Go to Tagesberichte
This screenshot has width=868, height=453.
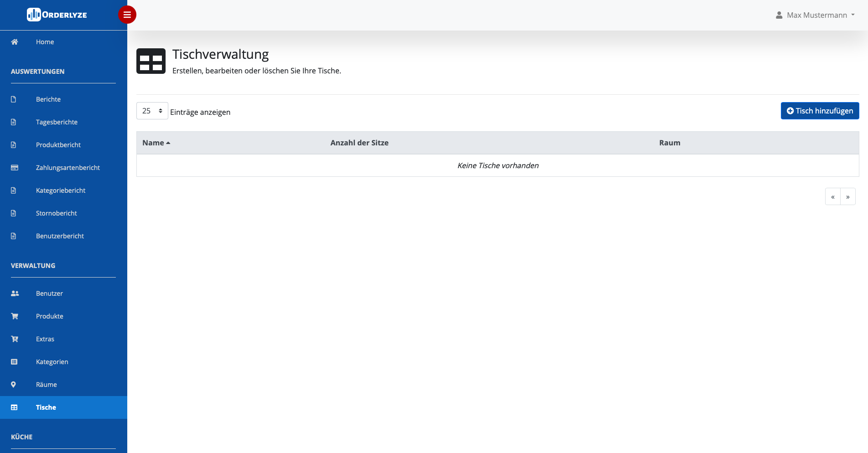63,122
